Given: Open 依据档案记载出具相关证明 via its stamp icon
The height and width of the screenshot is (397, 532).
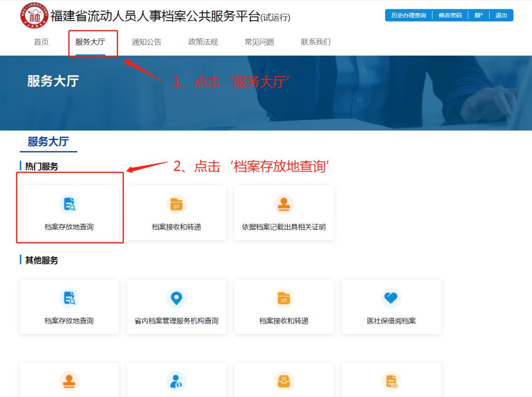Looking at the screenshot, I should (284, 204).
